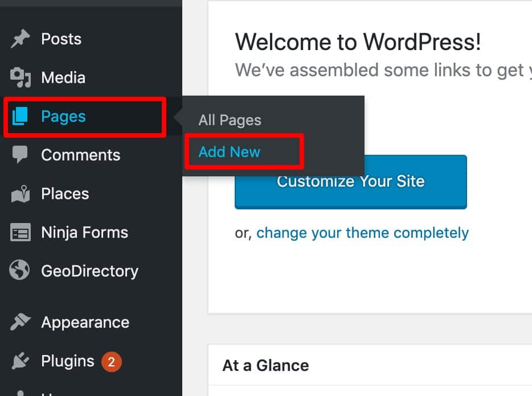Click the Posts pushpin icon
The width and height of the screenshot is (532, 396).
(x=20, y=39)
